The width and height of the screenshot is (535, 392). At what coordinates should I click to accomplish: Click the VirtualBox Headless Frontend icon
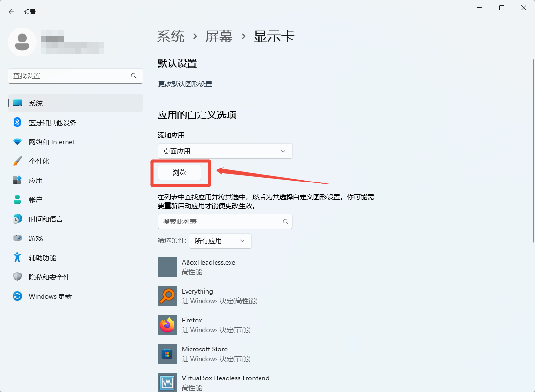[x=167, y=382]
